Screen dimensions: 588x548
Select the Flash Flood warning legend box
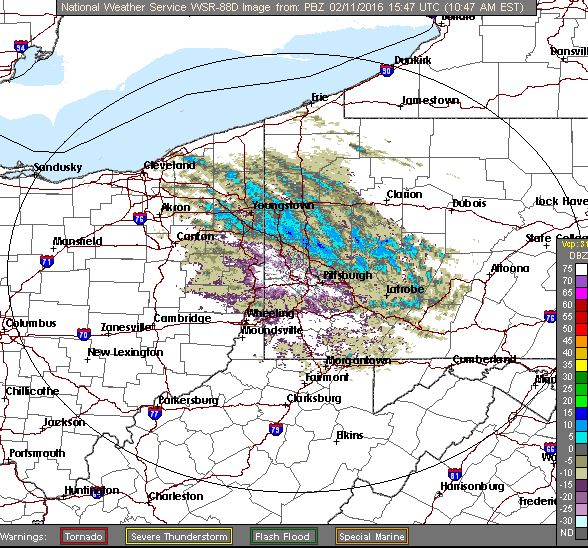click(x=284, y=536)
